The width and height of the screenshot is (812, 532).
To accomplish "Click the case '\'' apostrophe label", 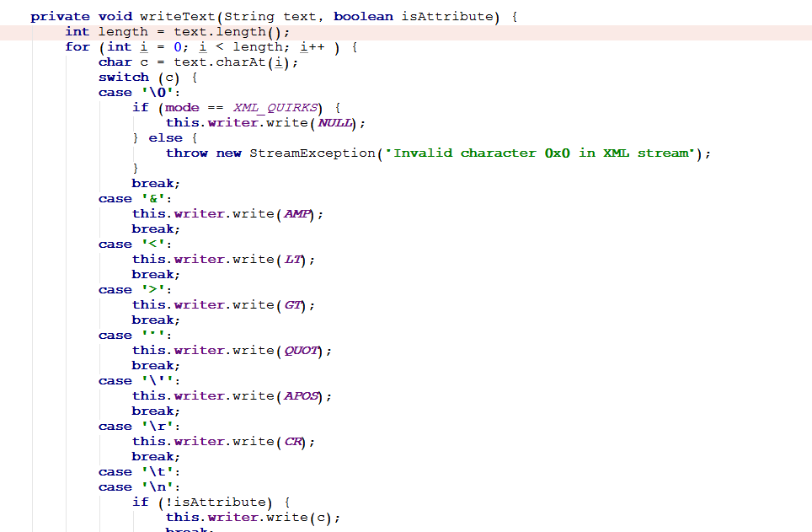I will pos(139,381).
